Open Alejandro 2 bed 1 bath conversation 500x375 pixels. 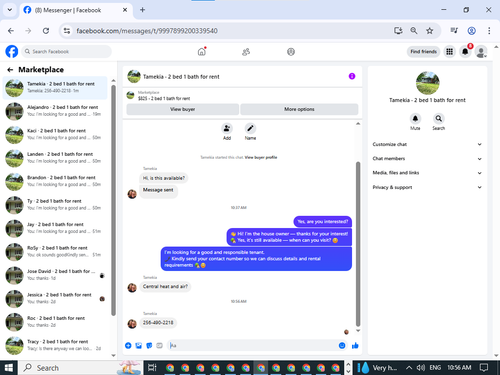[x=55, y=111]
